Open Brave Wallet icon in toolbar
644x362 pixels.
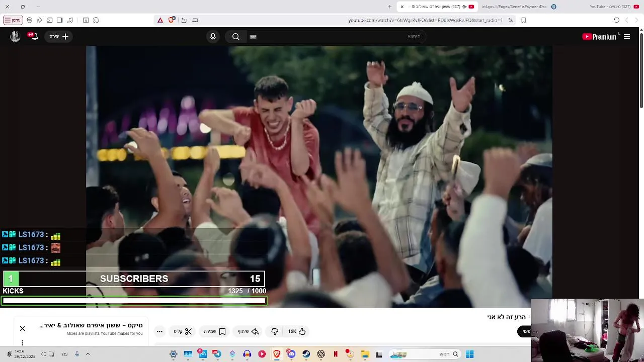[49, 20]
